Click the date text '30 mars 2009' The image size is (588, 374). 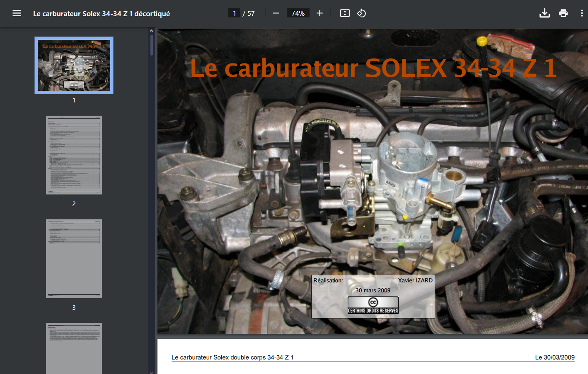[373, 290]
